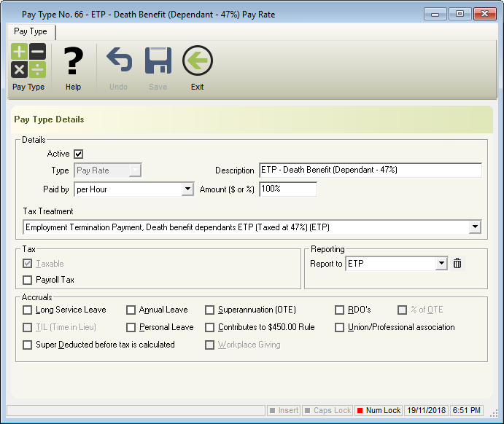Screen dimensions: 504x424
Task: Click the Caps Lock status indicator
Action: click(327, 410)
